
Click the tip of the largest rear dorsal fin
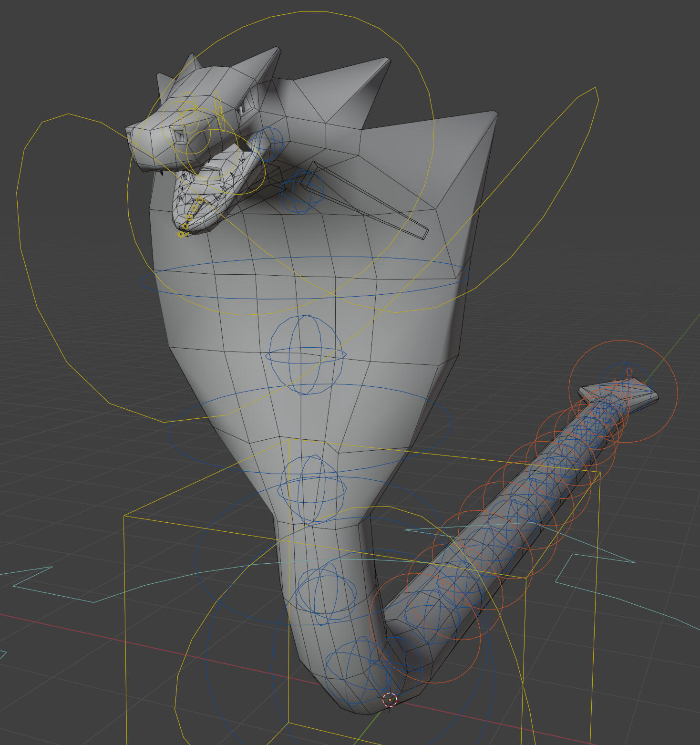495,113
